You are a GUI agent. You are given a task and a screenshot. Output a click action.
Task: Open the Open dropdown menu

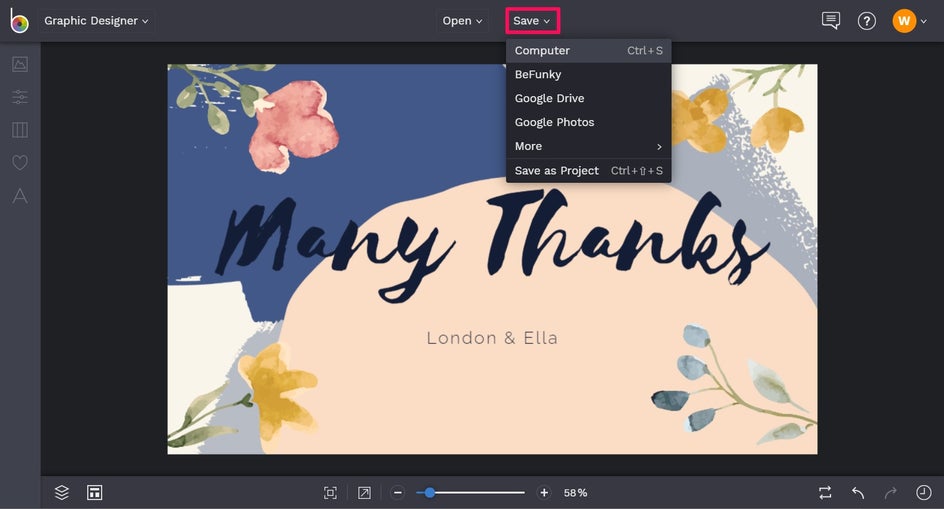(x=462, y=20)
